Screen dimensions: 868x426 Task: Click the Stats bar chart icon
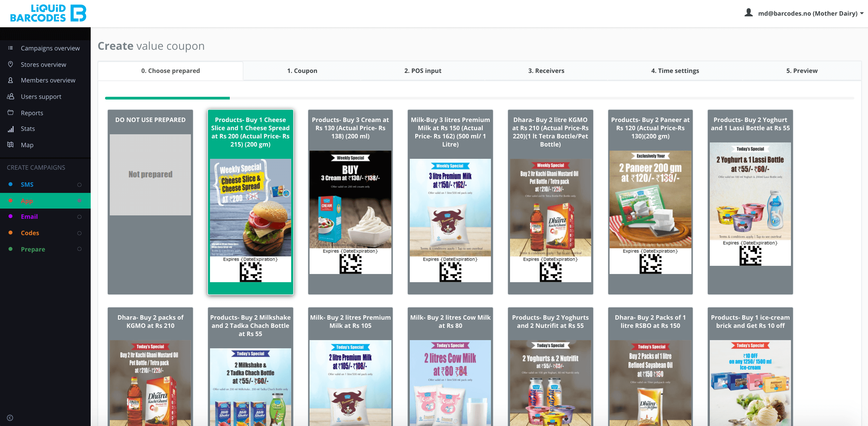[x=11, y=129]
